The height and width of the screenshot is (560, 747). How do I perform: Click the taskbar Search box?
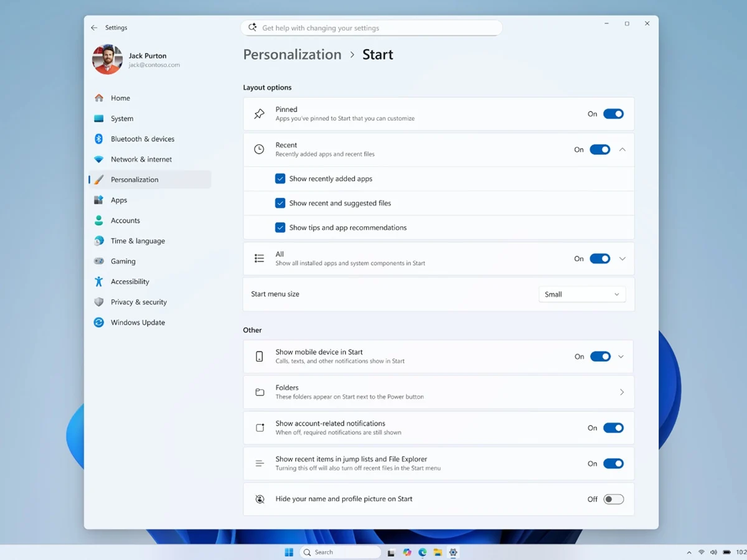click(x=340, y=552)
